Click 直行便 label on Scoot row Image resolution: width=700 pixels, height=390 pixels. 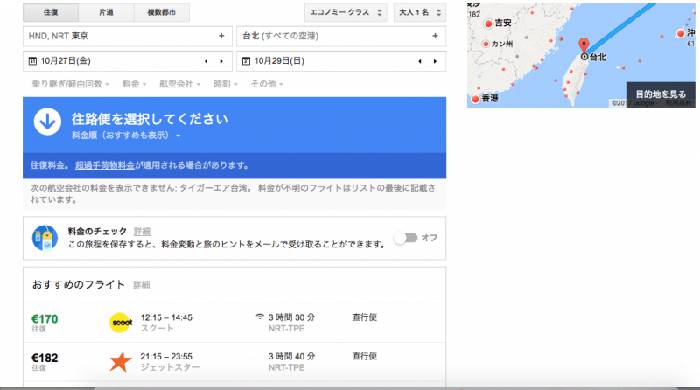(x=364, y=317)
